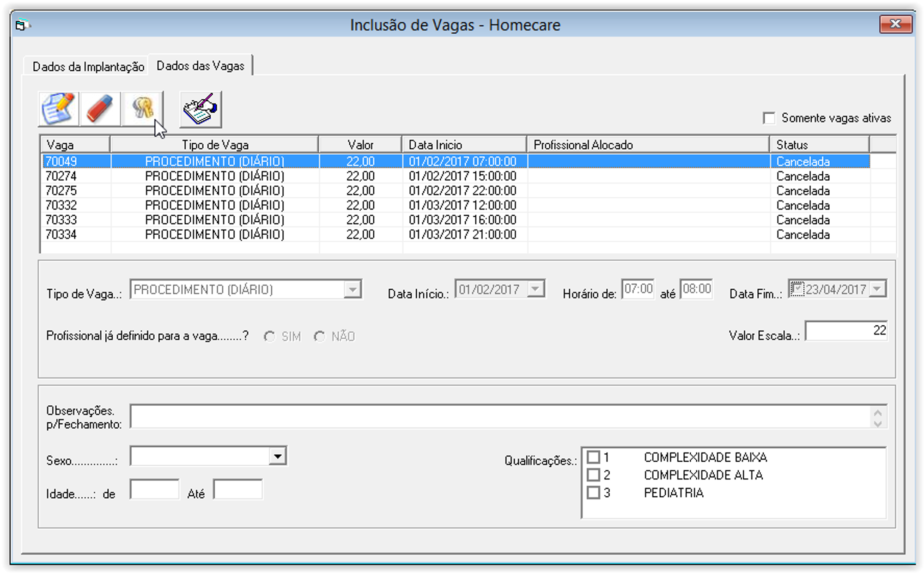924x573 pixels.
Task: Tick the PEDIATRIA qualification box
Action: click(x=593, y=493)
